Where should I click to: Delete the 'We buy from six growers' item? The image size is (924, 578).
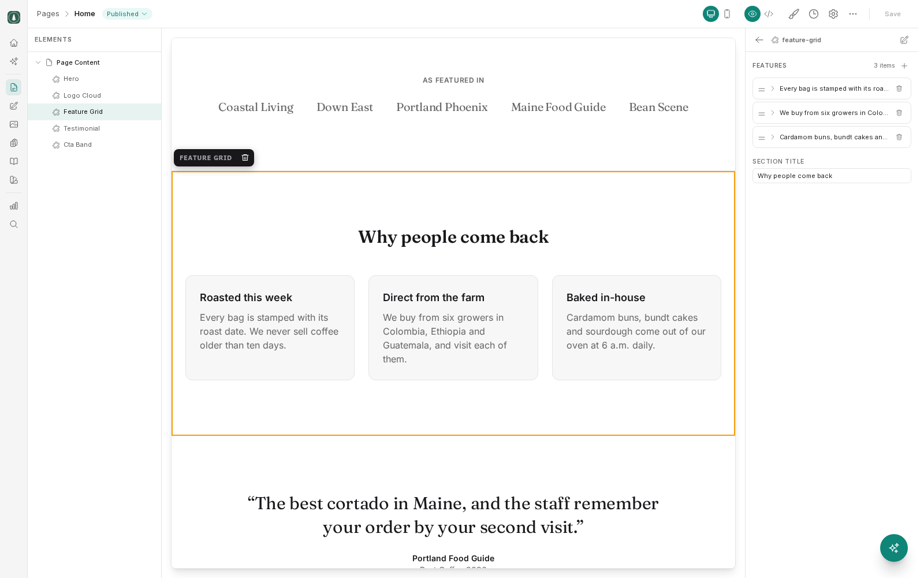coord(899,113)
